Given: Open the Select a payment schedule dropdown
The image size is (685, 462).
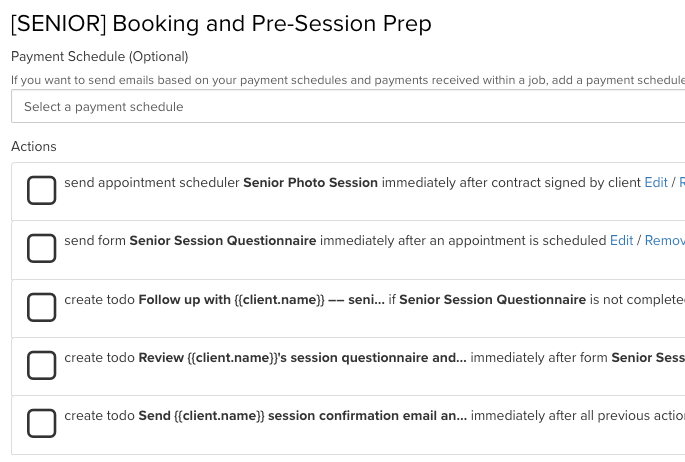Looking at the screenshot, I should pyautogui.click(x=348, y=107).
